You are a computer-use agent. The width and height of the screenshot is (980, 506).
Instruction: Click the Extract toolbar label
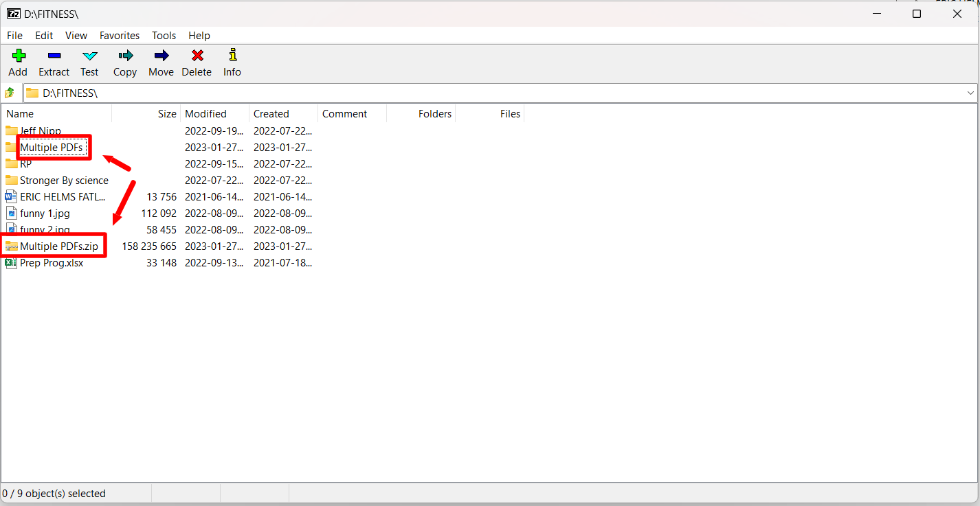tap(54, 72)
